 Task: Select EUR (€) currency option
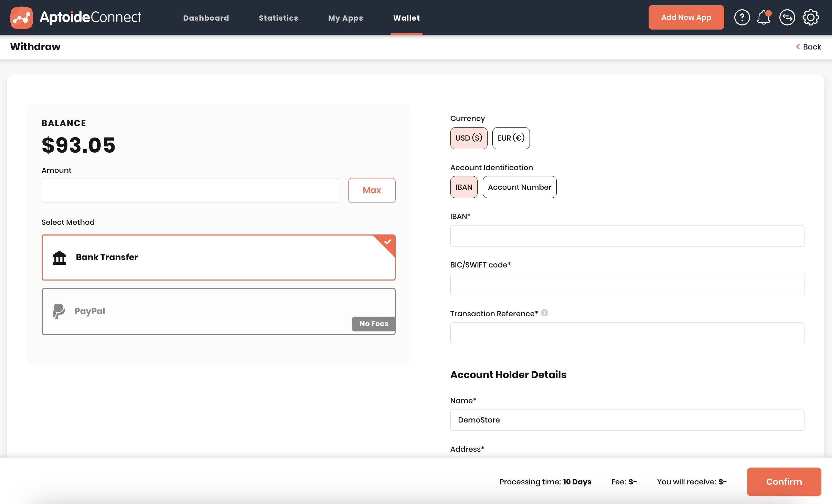[x=511, y=138]
